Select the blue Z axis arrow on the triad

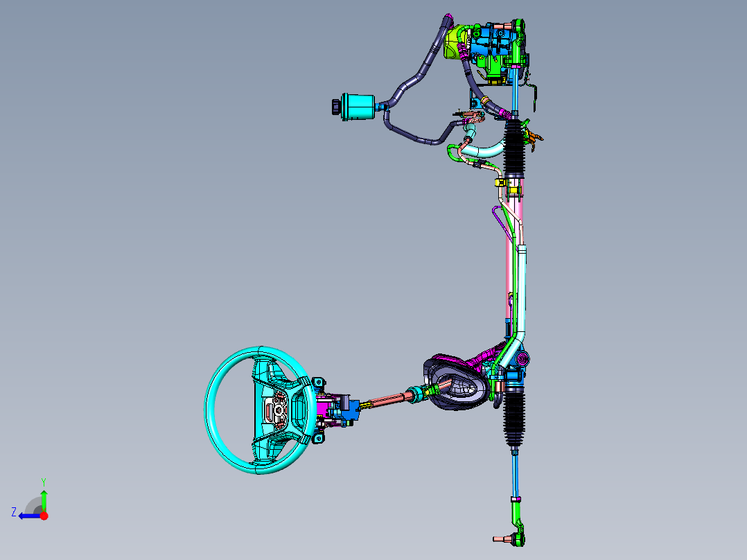click(x=28, y=516)
